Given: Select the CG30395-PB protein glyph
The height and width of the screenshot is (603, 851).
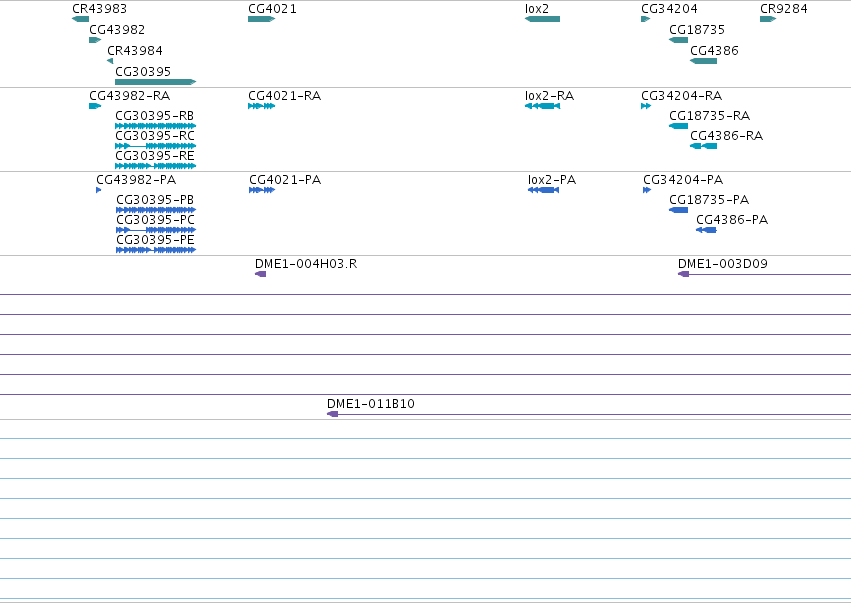Looking at the screenshot, I should [156, 210].
